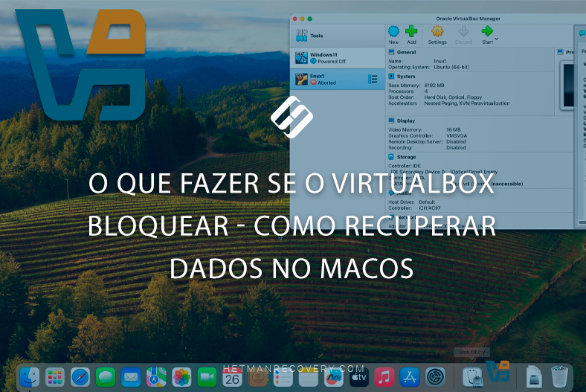This screenshot has height=392, width=586.
Task: Expand the Start button dropdown arrow
Action: click(497, 39)
